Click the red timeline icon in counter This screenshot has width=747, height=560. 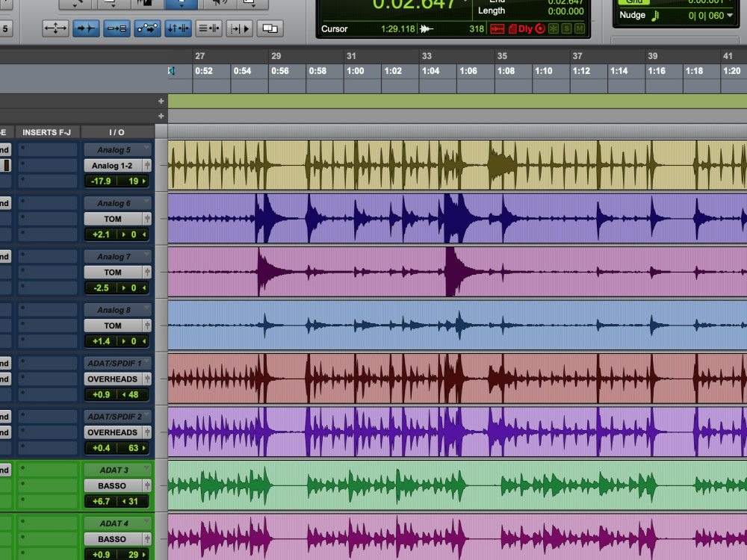coord(497,29)
